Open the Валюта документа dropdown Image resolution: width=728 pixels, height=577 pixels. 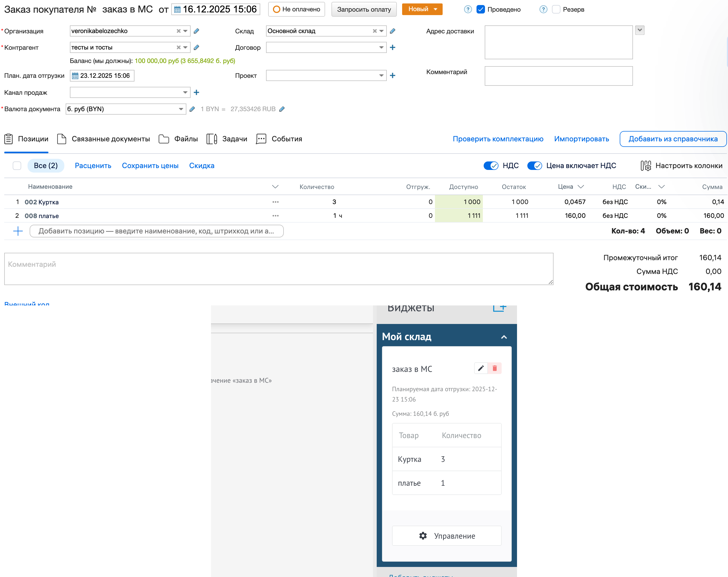pos(181,109)
